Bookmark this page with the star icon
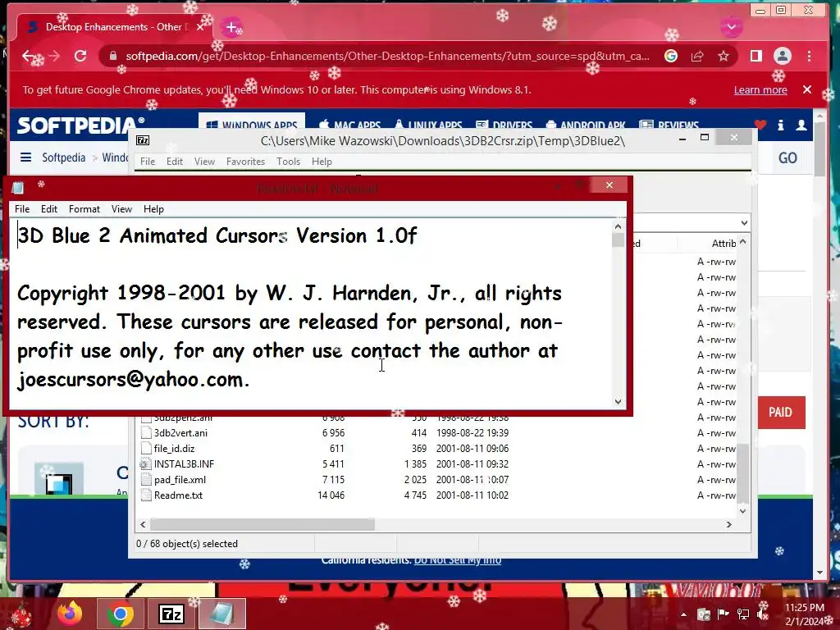 (x=724, y=56)
